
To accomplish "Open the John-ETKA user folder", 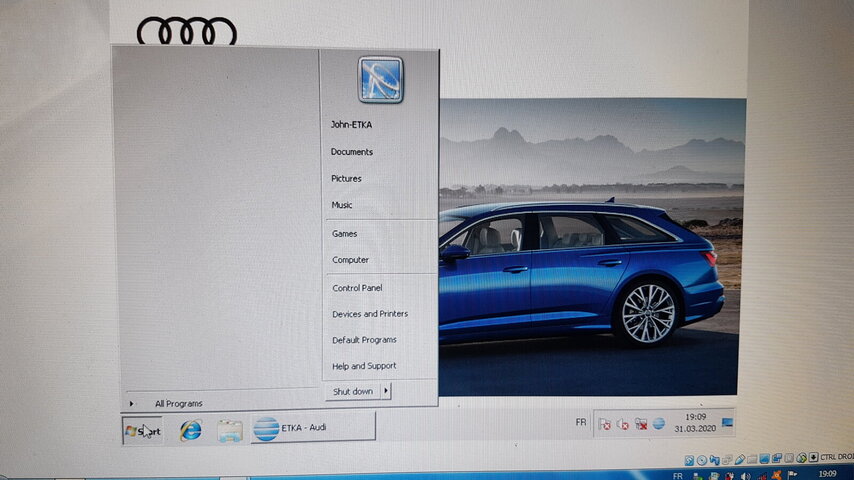I will point(352,125).
